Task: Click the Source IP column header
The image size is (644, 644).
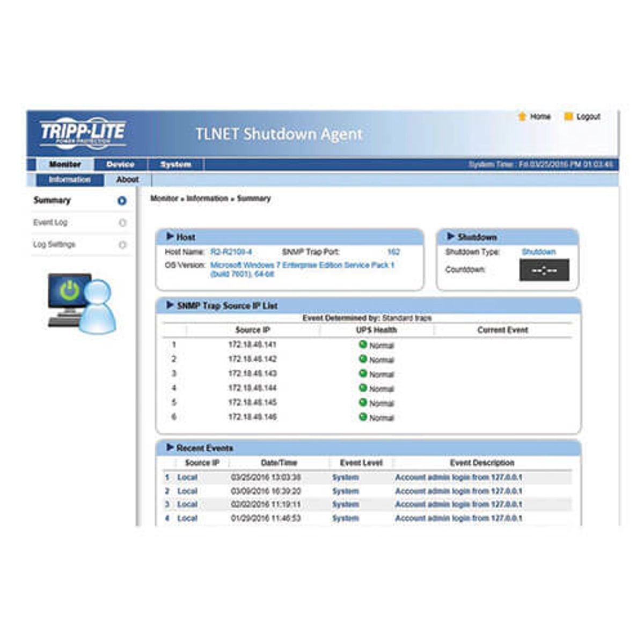Action: click(x=252, y=330)
